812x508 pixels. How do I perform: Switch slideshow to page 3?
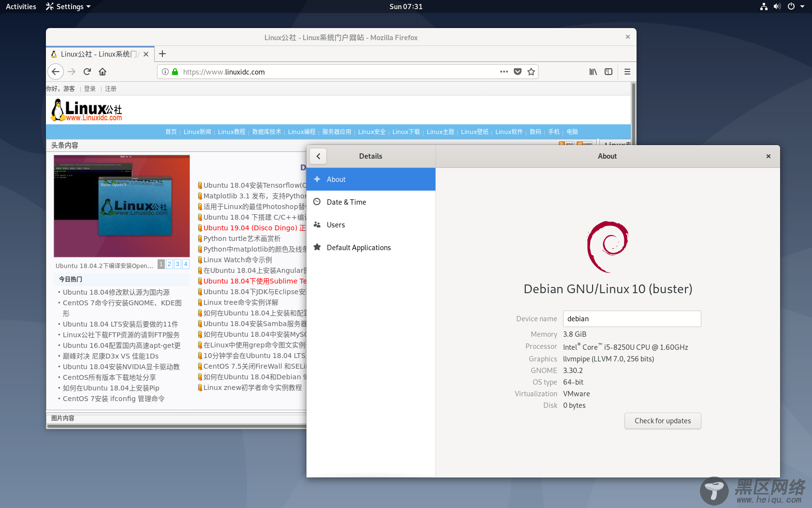click(177, 264)
